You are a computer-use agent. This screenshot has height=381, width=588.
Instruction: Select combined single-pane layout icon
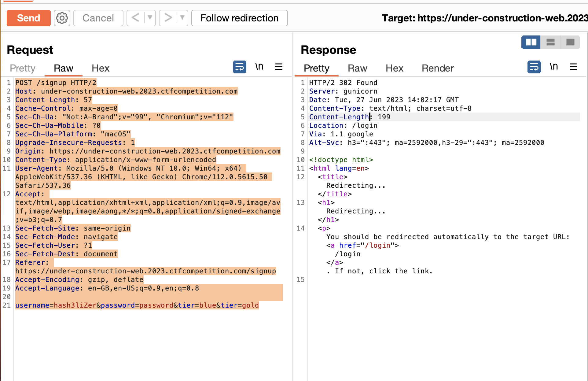(x=570, y=42)
